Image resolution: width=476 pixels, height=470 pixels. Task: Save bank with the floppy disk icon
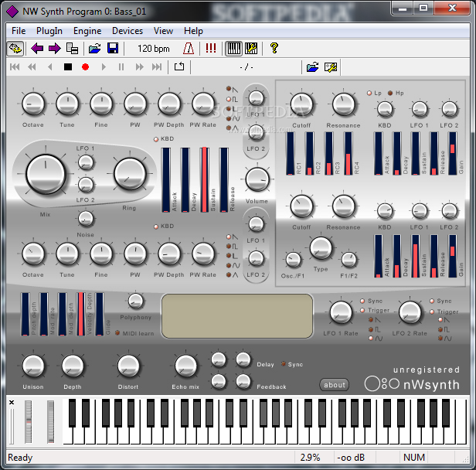(x=113, y=49)
